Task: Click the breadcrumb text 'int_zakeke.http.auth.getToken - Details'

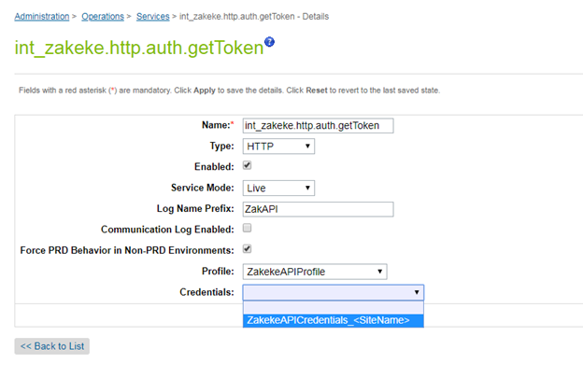Action: coord(254,17)
